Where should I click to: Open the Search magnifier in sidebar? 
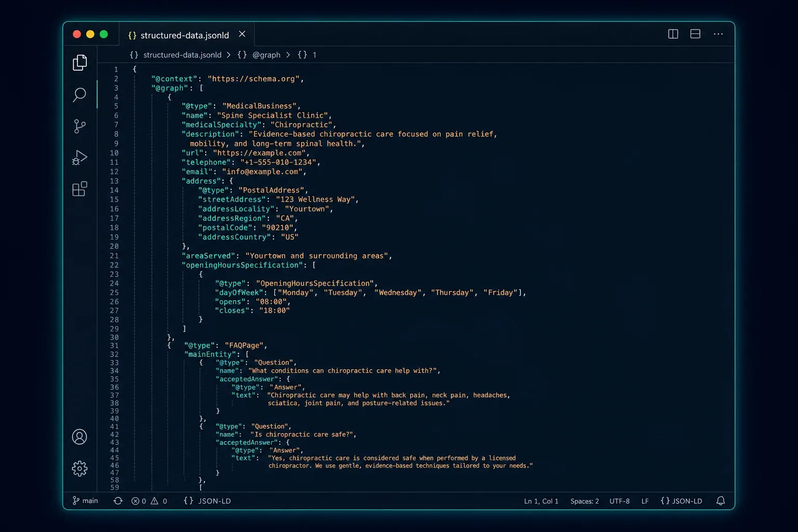[x=79, y=95]
